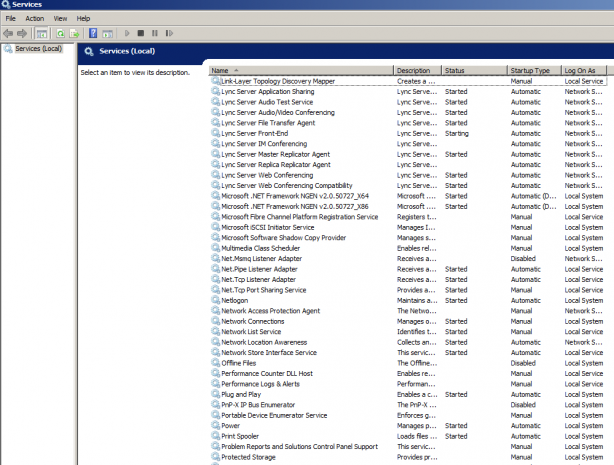Image resolution: width=614 pixels, height=465 pixels.
Task: Click the gear icon beside Lync Server Front-End
Action: (215, 133)
